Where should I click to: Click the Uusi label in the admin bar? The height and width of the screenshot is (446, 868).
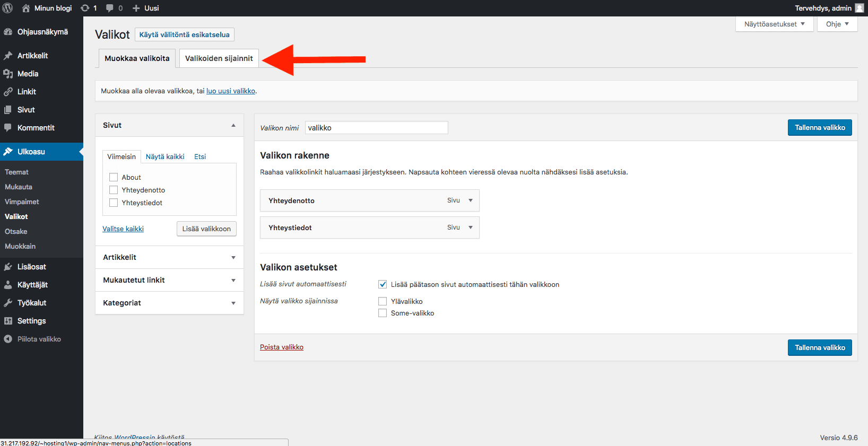[x=152, y=8]
